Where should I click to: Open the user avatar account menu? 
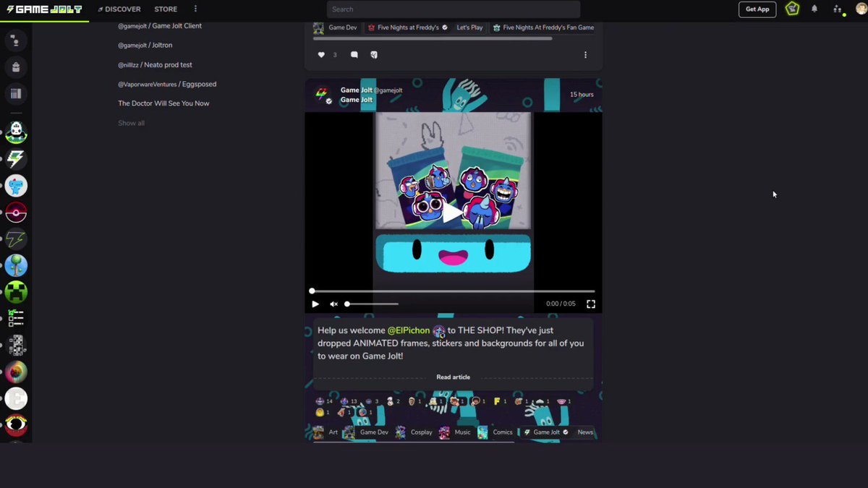point(860,9)
